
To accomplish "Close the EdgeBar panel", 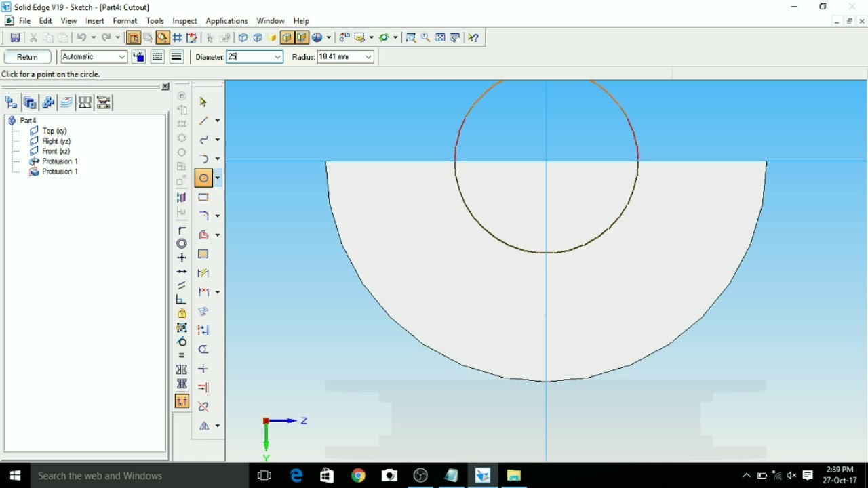I will pos(165,87).
